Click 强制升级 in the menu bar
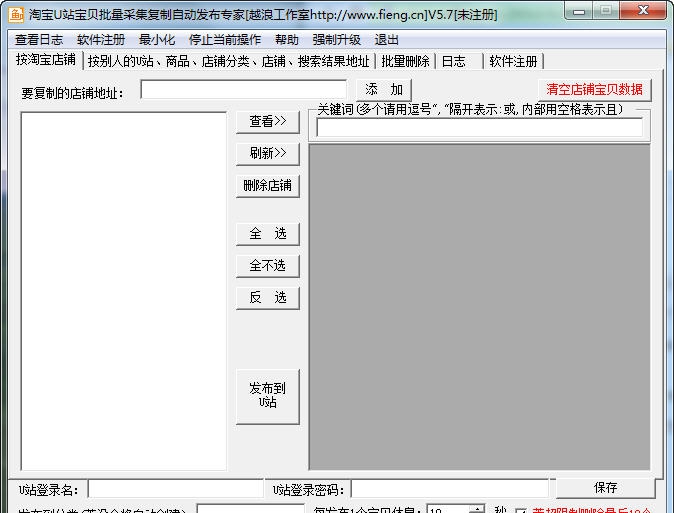This screenshot has width=674, height=513. click(x=337, y=40)
